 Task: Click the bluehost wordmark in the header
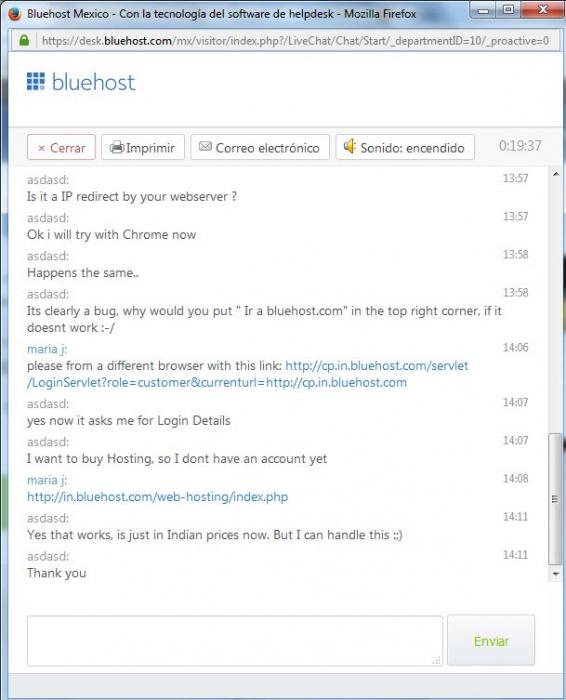click(x=93, y=82)
